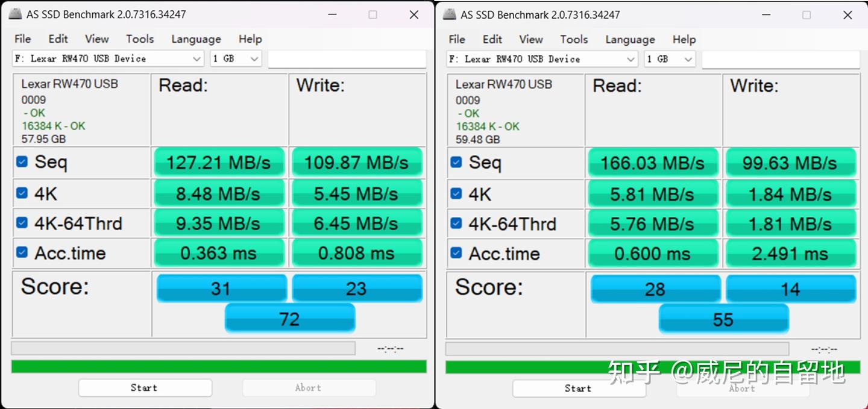Select Seq write result 109.87 MB/s
Image resolution: width=868 pixels, height=409 pixels.
357,162
